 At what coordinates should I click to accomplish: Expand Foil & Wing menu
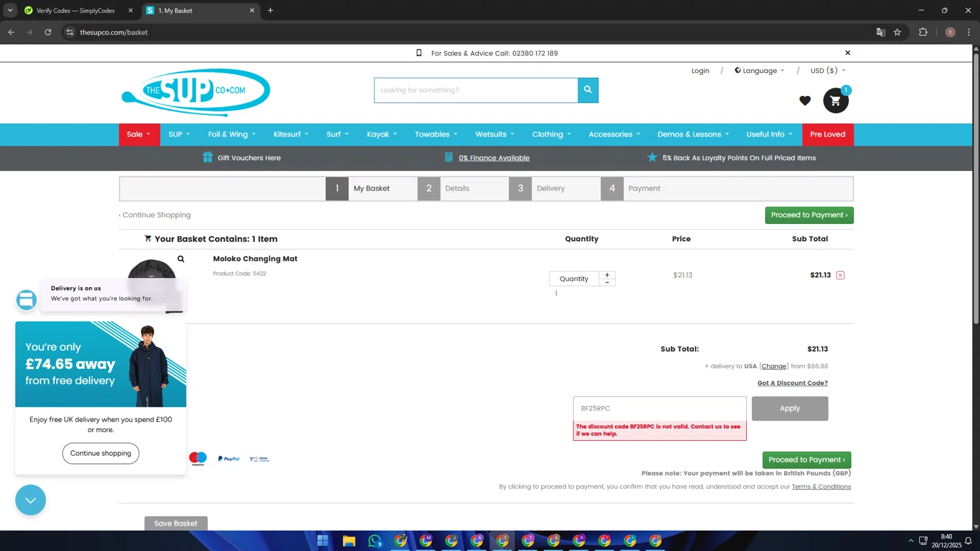click(232, 134)
